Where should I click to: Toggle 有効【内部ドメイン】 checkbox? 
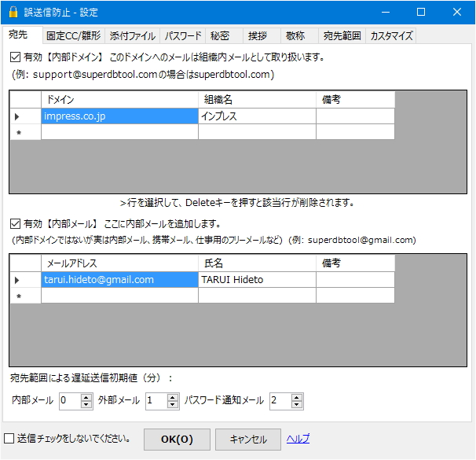pyautogui.click(x=15, y=57)
